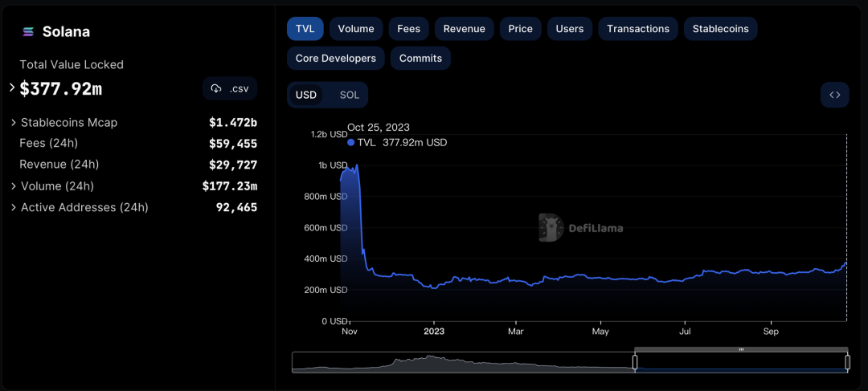This screenshot has height=391, width=868.
Task: Switch chart denomination to USD
Action: pos(306,95)
